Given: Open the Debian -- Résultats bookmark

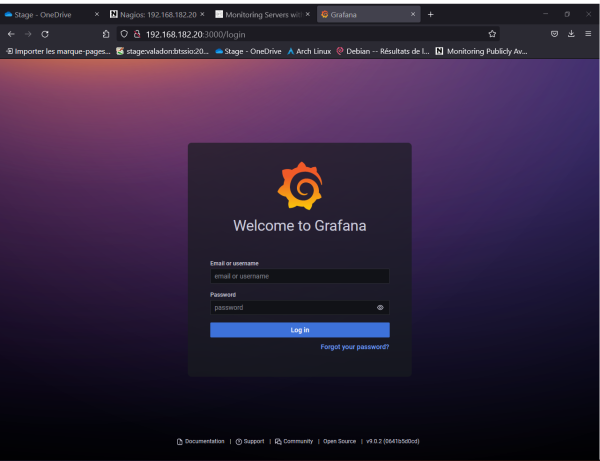Looking at the screenshot, I should click(x=383, y=51).
